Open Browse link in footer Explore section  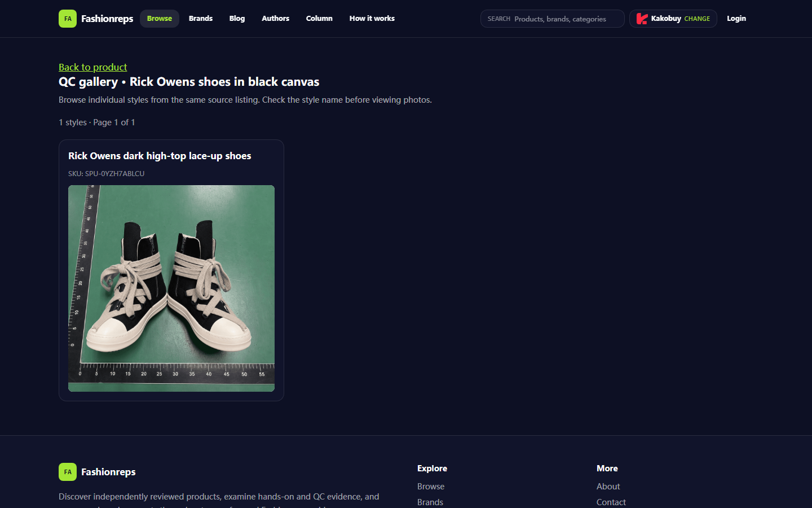point(431,487)
